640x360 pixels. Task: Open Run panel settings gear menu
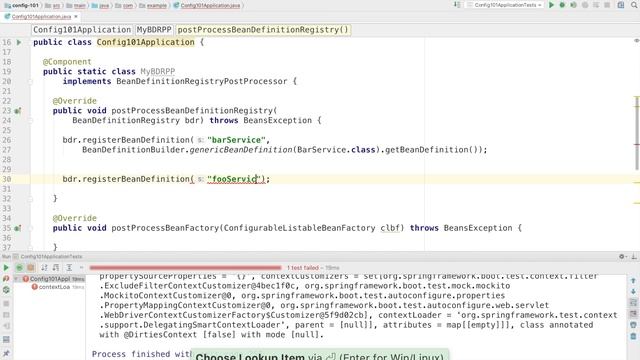tap(622, 256)
